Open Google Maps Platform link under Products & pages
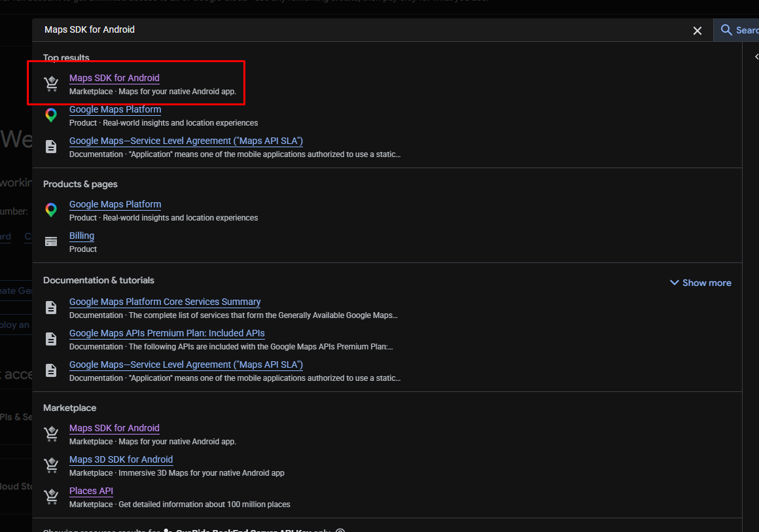Viewport: 759px width, 532px height. click(115, 204)
